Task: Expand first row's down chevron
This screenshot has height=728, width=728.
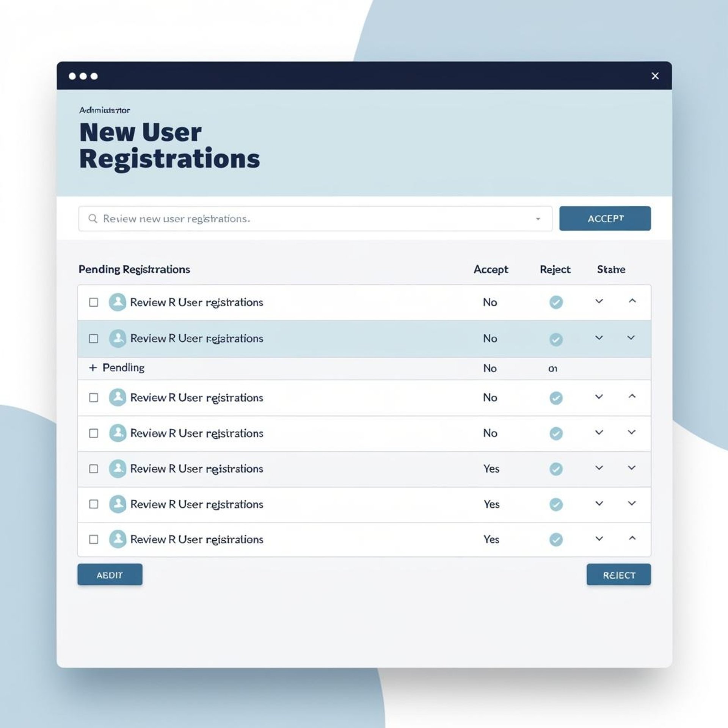Action: [x=599, y=301]
